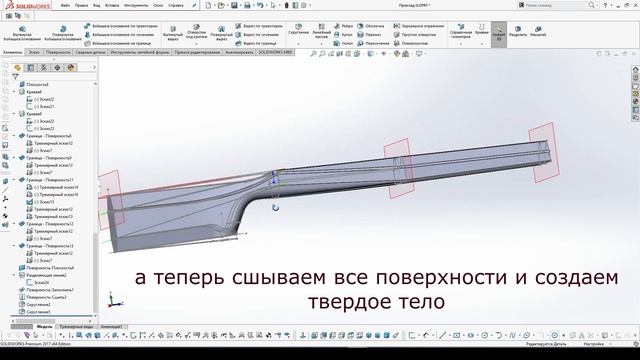Click the Rib (Ребро) tool
Screen dimensions: 640x360
pyautogui.click(x=343, y=26)
